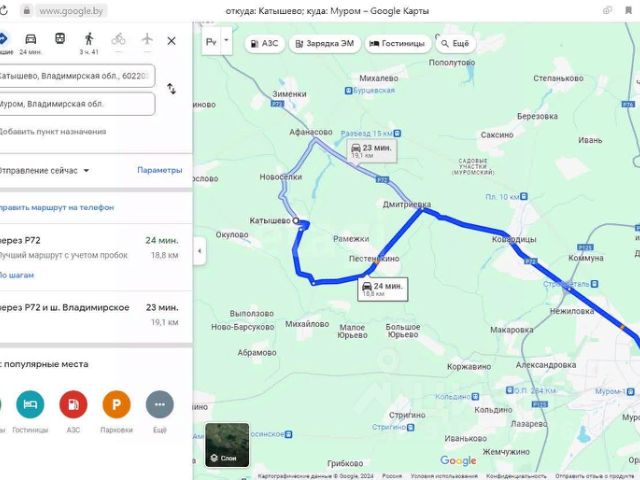Filter map by Зарядка ЭМ chip
Viewport: 640px width, 480px height.
click(324, 44)
